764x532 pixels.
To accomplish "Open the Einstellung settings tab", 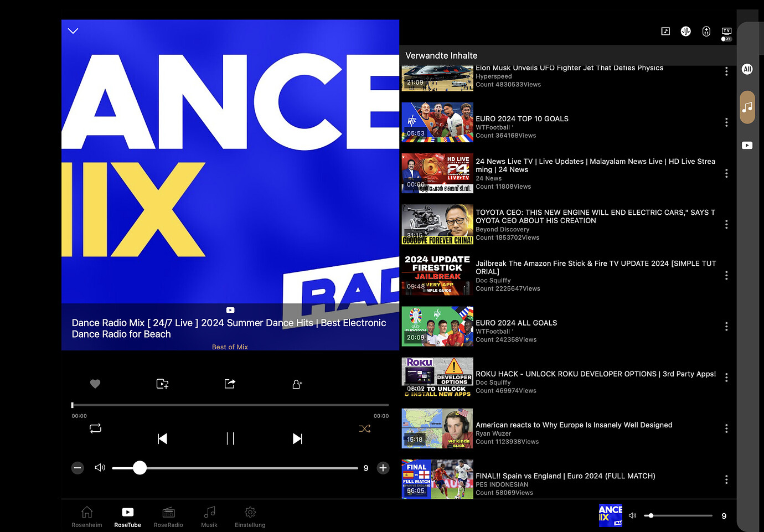I will pyautogui.click(x=250, y=516).
